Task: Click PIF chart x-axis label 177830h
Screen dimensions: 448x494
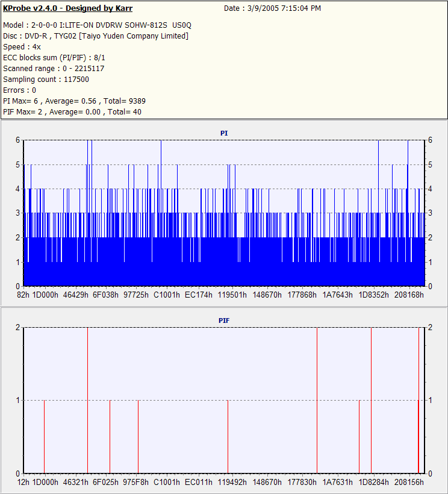Action: coord(302,483)
